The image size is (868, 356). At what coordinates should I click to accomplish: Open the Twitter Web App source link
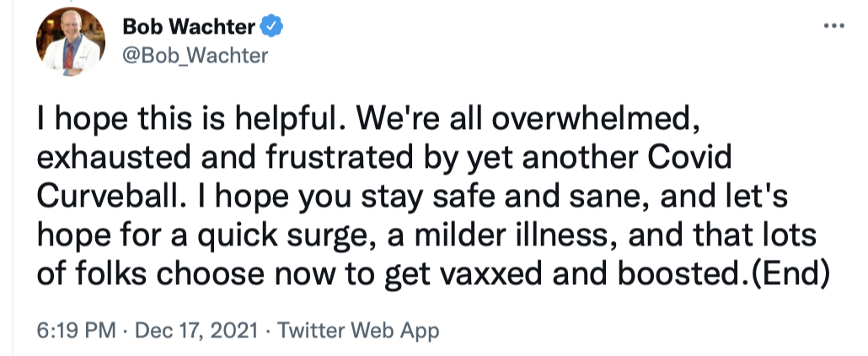(x=360, y=331)
